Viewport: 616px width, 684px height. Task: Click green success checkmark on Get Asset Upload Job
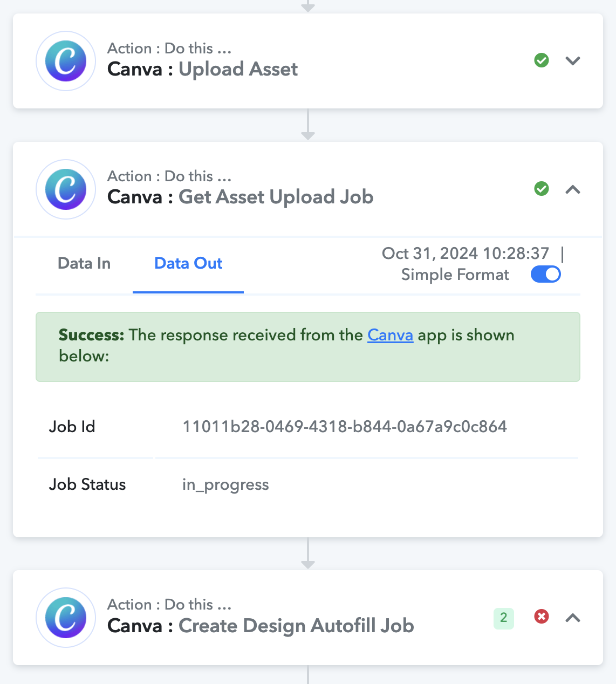coord(542,189)
